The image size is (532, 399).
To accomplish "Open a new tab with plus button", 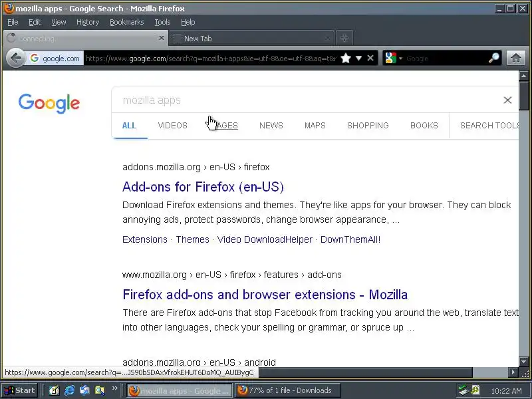I will tap(344, 39).
